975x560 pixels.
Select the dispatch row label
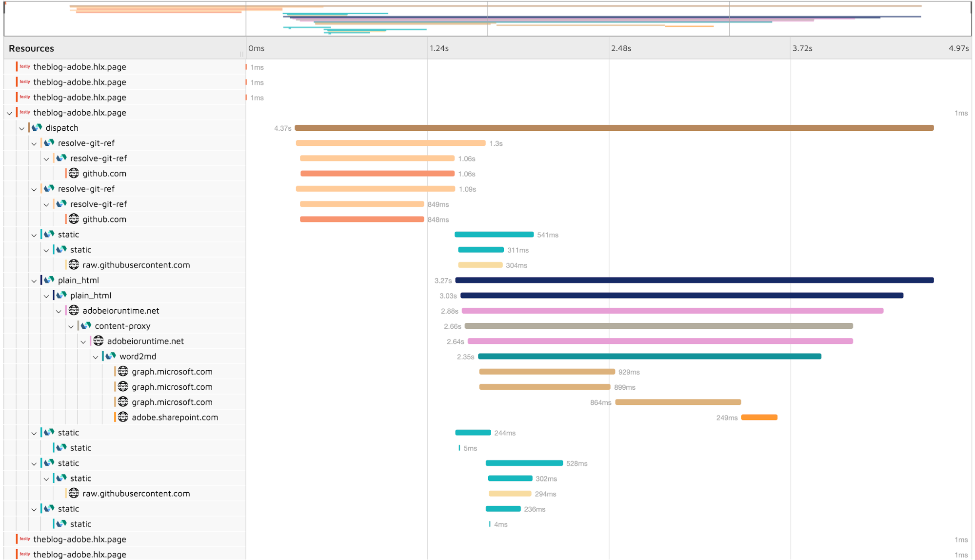pos(62,128)
